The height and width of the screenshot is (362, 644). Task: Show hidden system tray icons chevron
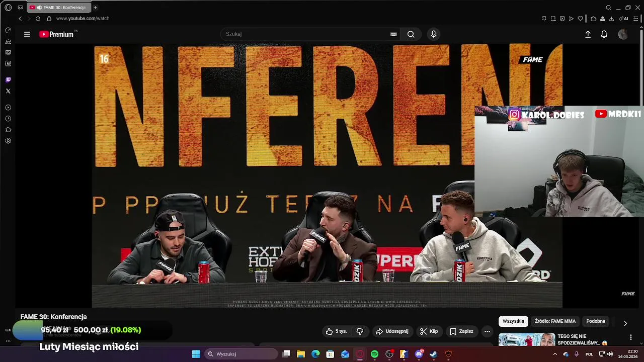pyautogui.click(x=555, y=354)
